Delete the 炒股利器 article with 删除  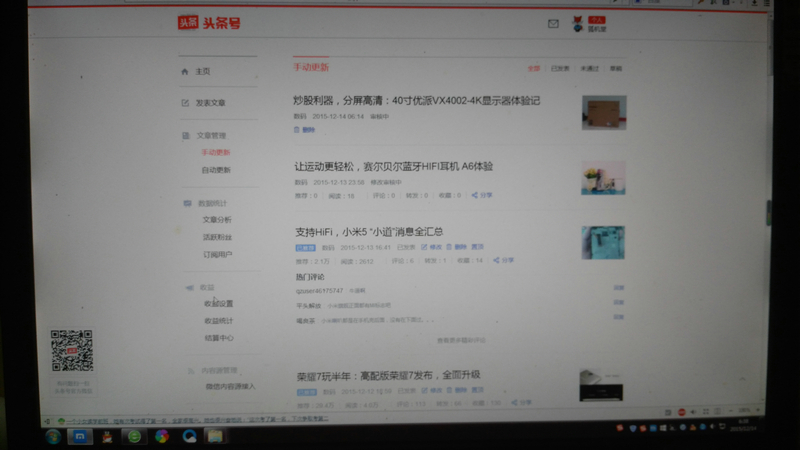(305, 130)
